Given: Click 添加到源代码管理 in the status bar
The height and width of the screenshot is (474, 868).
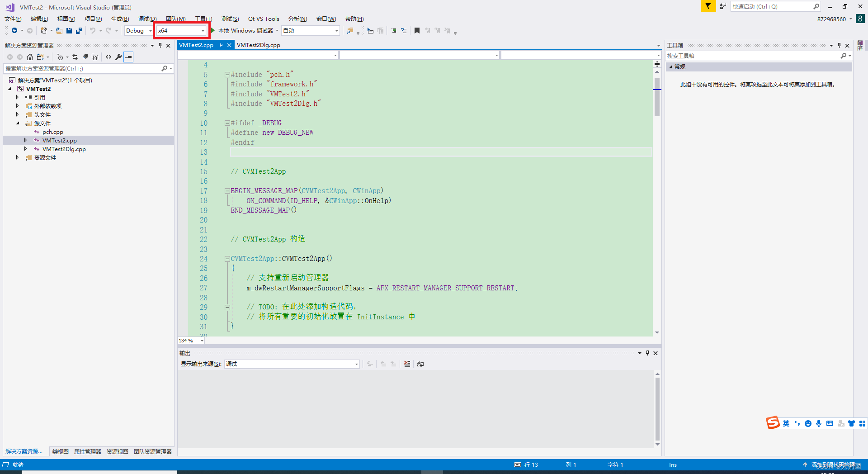Looking at the screenshot, I should point(833,465).
